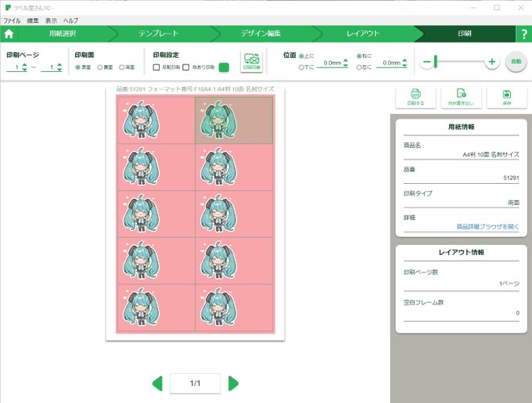Select 下に downward position radio
Image resolution: width=532 pixels, height=403 pixels.
pyautogui.click(x=301, y=67)
